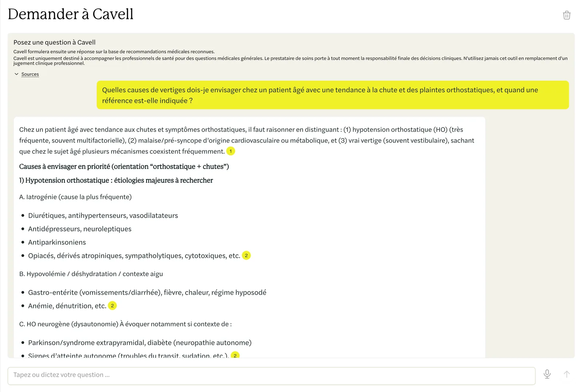
Task: Open citation 1 after 'coexistent fréquemment.'
Action: click(x=231, y=151)
